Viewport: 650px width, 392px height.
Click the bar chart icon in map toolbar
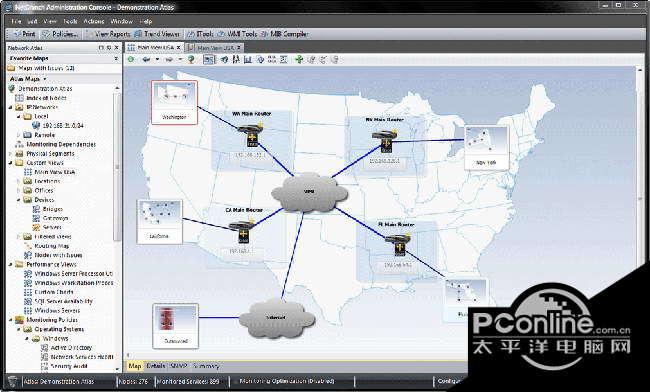point(248,60)
